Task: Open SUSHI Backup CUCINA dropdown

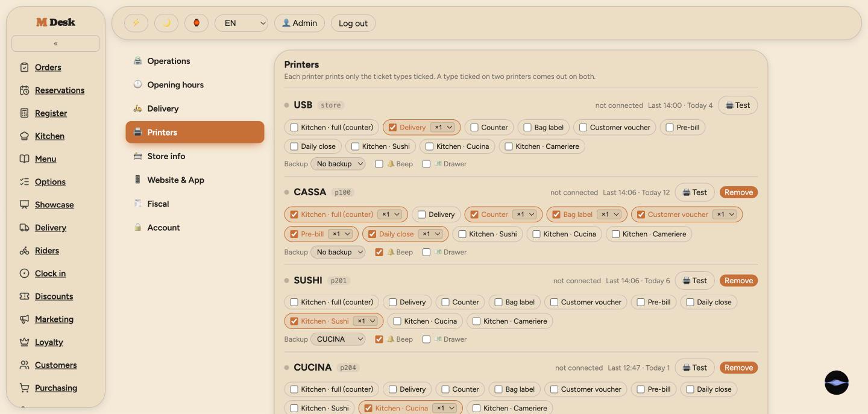Action: click(x=338, y=339)
